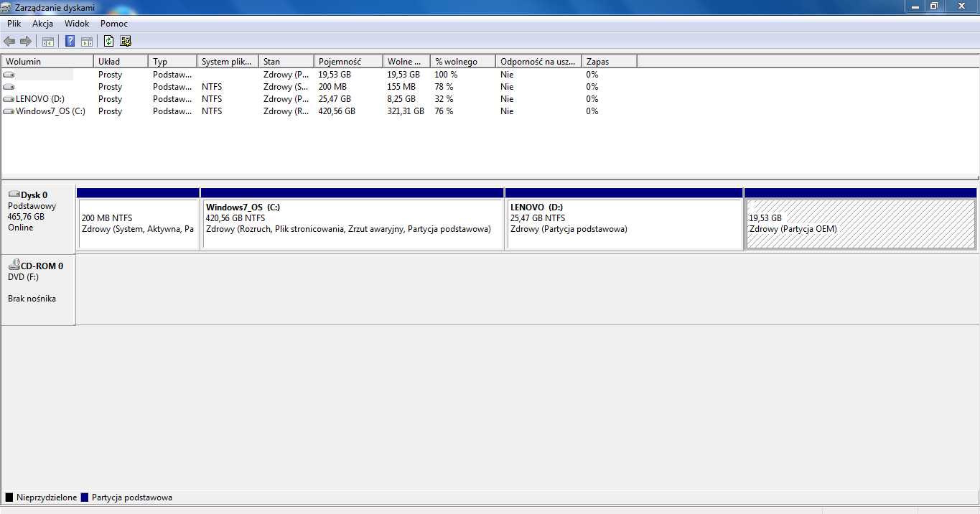The image size is (980, 514).
Task: Sort by the Wolne column header
Action: 406,62
